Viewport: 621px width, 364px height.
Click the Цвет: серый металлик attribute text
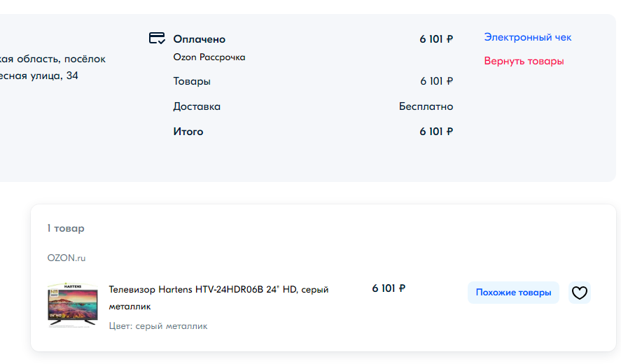(158, 326)
